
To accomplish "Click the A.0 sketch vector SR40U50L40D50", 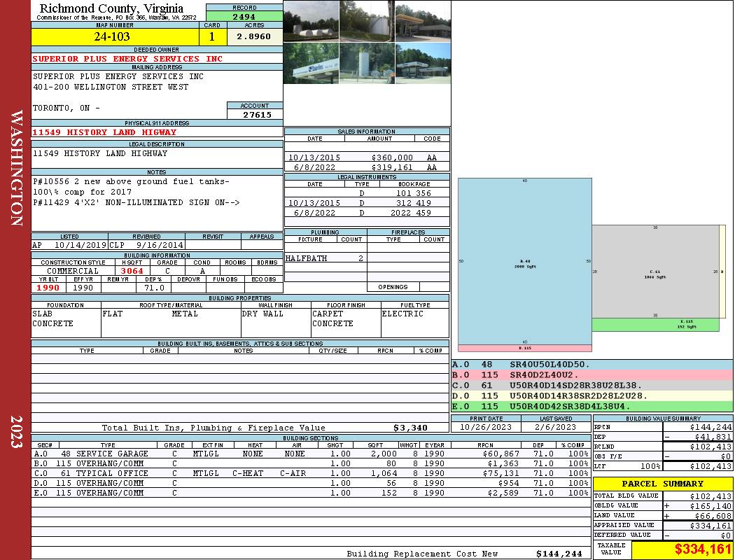I will (x=549, y=365).
